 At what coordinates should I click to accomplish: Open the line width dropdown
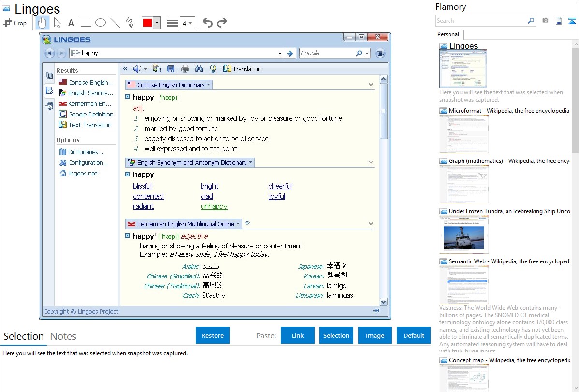pyautogui.click(x=187, y=23)
